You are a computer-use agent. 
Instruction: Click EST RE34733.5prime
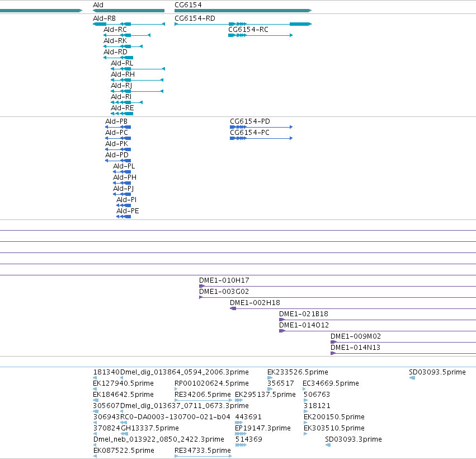[203, 451]
